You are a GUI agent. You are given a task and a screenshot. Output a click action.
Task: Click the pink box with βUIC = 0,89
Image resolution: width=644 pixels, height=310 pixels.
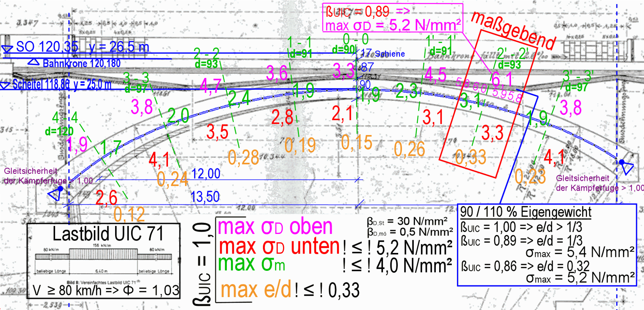(393, 18)
